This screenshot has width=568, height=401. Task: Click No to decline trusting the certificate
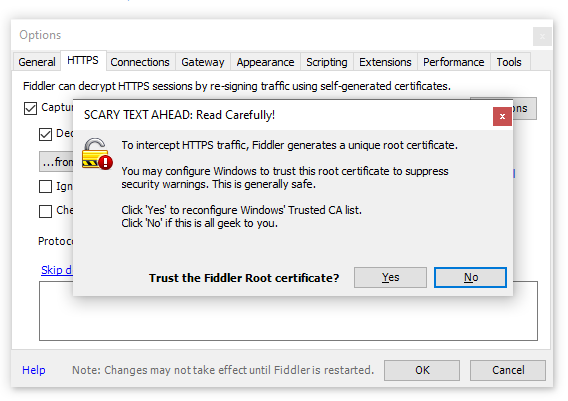[470, 277]
